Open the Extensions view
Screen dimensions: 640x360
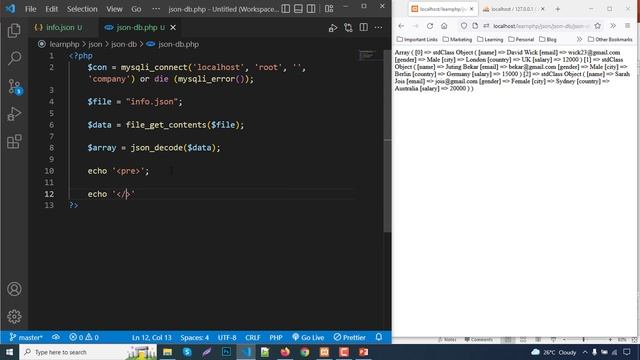[14, 142]
